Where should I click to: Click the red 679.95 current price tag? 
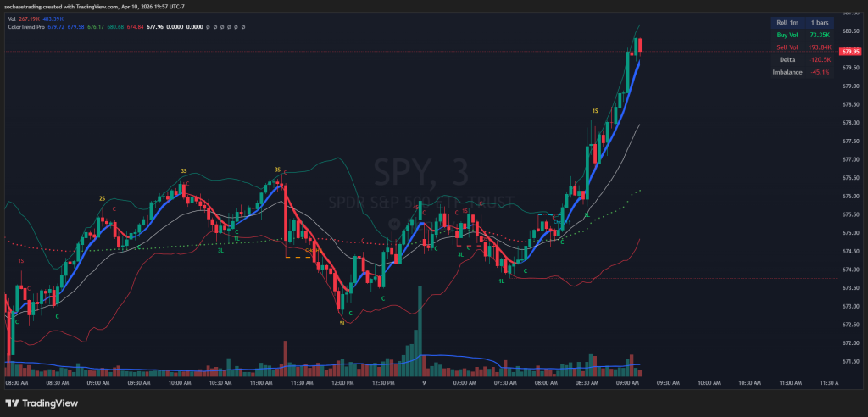pos(849,52)
